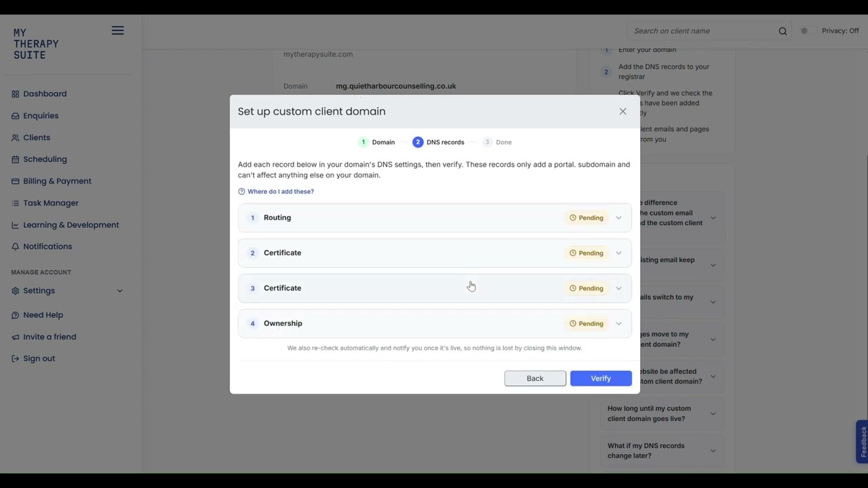The height and width of the screenshot is (488, 868).
Task: Click the Invite a friend megaphone icon
Action: point(15,337)
